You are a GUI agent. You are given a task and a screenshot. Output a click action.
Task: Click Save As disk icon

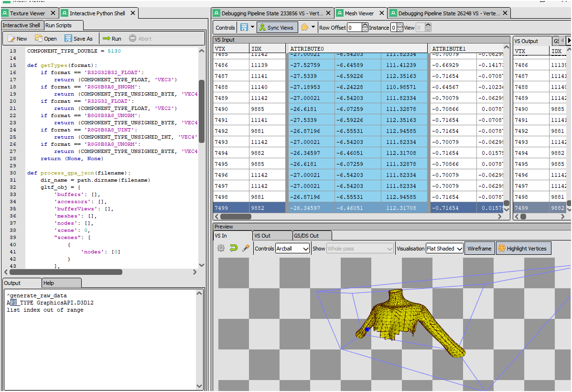(x=68, y=38)
